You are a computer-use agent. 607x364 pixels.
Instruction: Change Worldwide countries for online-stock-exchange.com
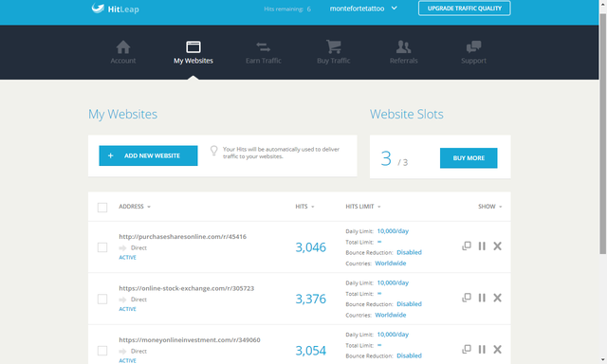[390, 315]
